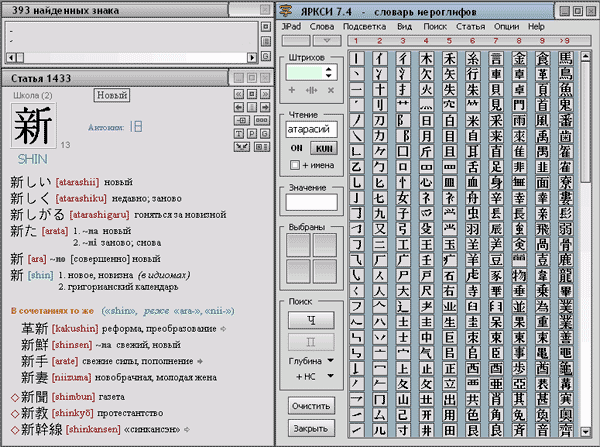Select the 心 (heart) radical in the table
This screenshot has width=600, height=447.
[426, 183]
